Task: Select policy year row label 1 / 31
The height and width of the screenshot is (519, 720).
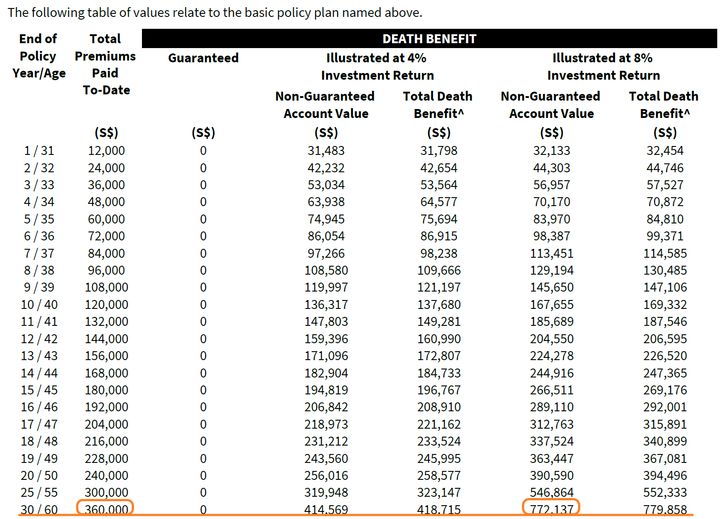Action: [x=40, y=151]
